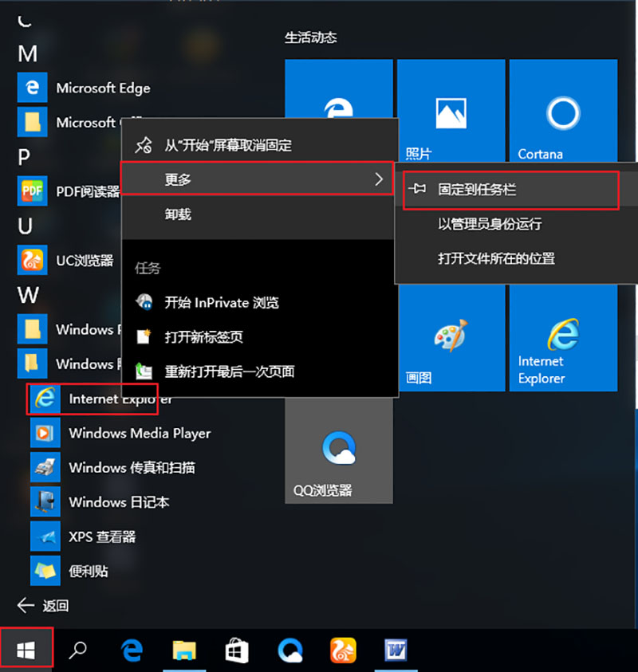This screenshot has height=672, width=638.
Task: Open UC Browser from the taskbar
Action: coord(343,650)
